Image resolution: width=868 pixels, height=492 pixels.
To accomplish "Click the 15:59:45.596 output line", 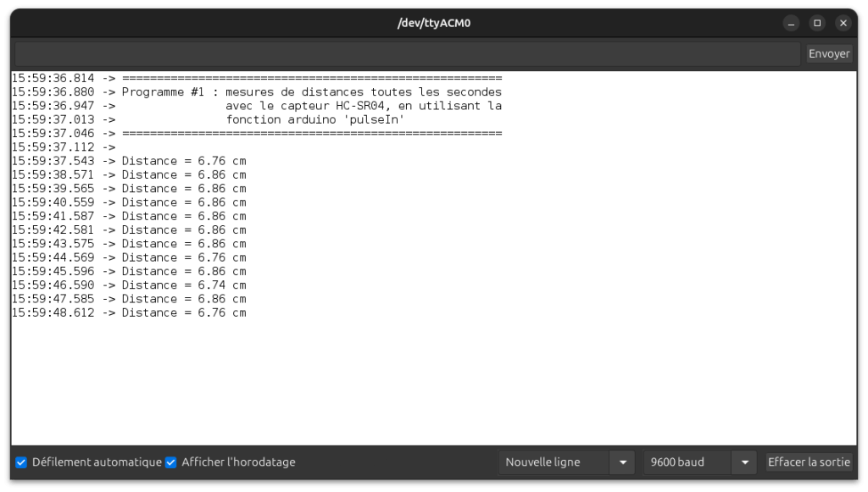I will [x=129, y=272].
